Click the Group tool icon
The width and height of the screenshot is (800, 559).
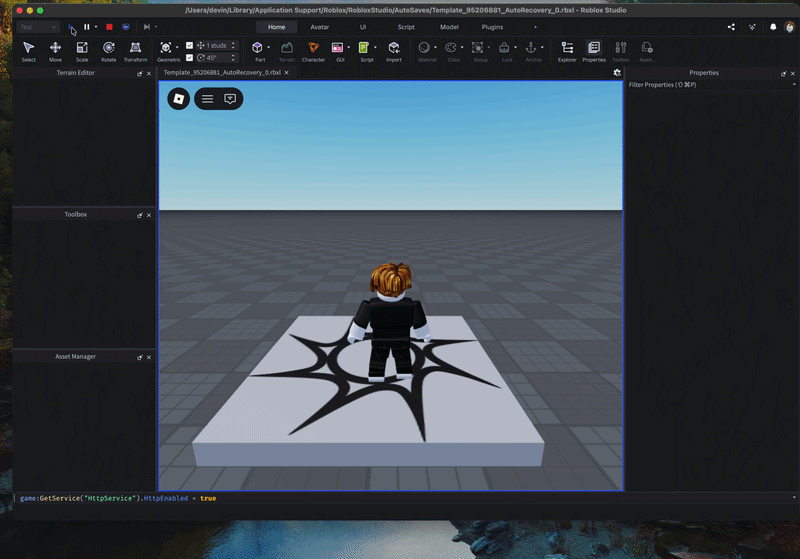pyautogui.click(x=477, y=48)
